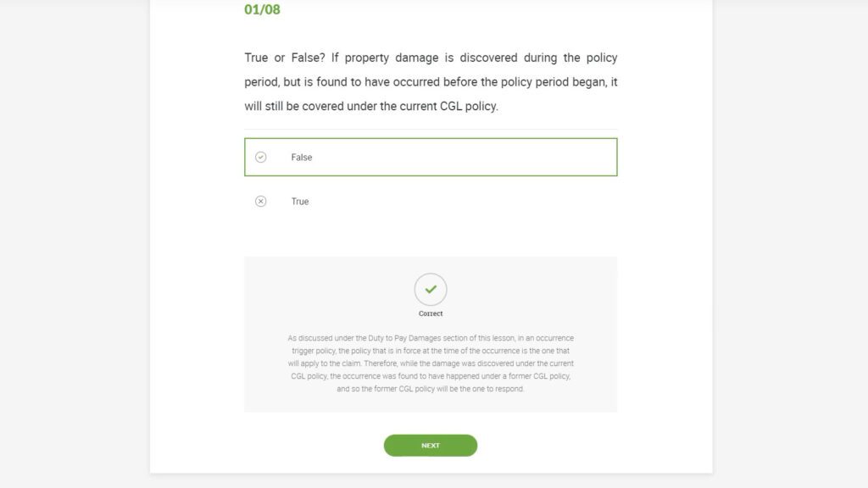868x488 pixels.
Task: Click the X circle icon beside True
Action: pos(260,201)
